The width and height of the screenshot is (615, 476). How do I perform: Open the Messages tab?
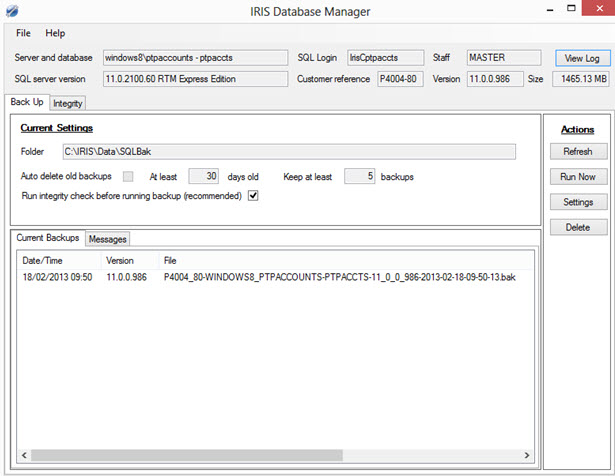point(107,239)
